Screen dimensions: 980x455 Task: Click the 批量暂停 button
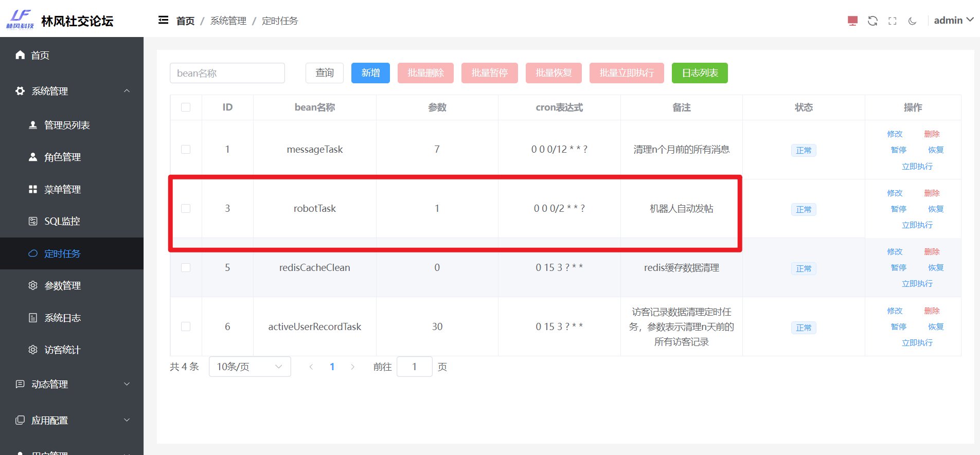pos(490,73)
